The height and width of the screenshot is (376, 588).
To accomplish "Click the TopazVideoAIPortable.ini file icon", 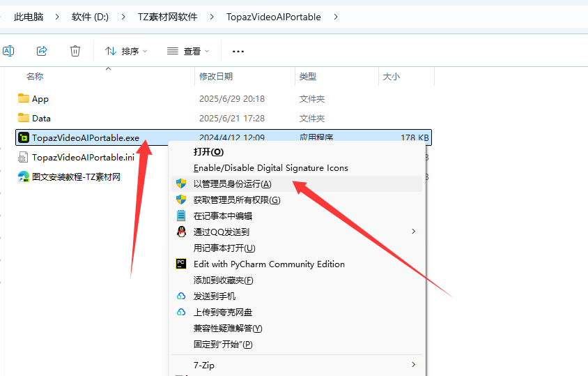I will point(23,157).
